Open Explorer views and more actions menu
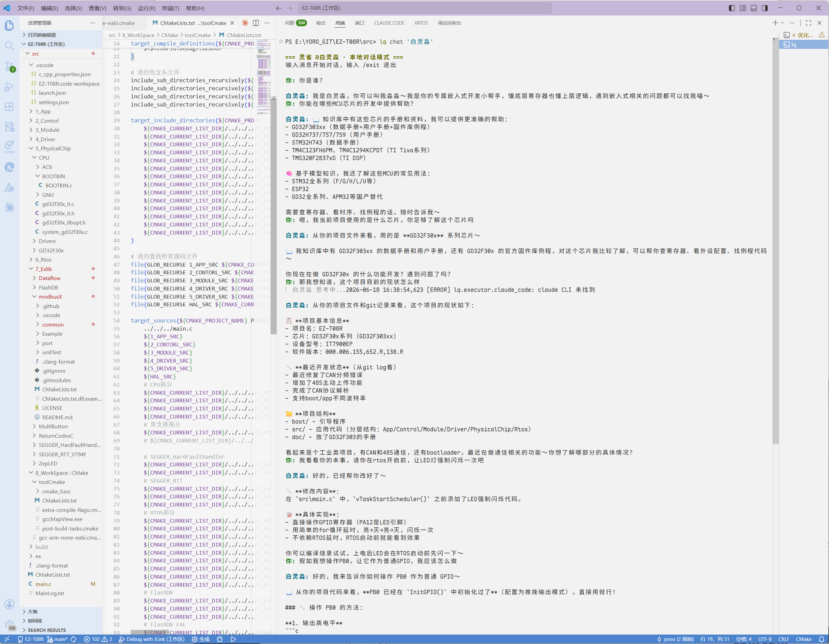The height and width of the screenshot is (644, 829). coord(92,23)
